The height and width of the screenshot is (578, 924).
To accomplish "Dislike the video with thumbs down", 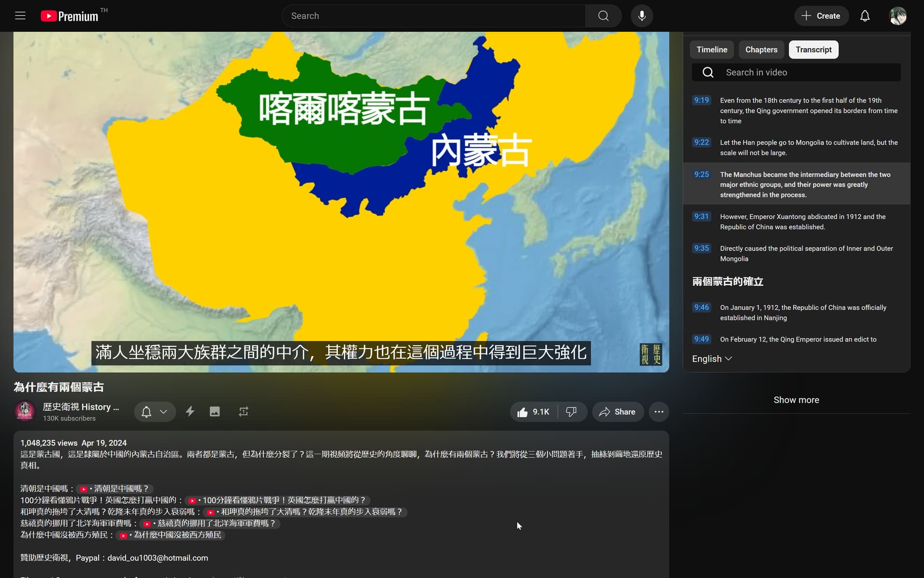I will coord(571,412).
